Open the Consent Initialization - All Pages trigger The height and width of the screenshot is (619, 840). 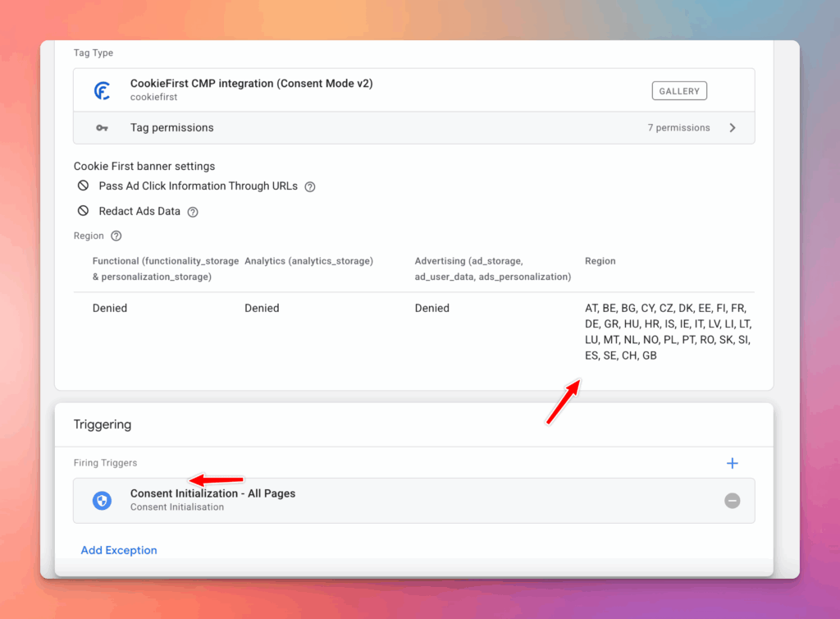pos(213,494)
